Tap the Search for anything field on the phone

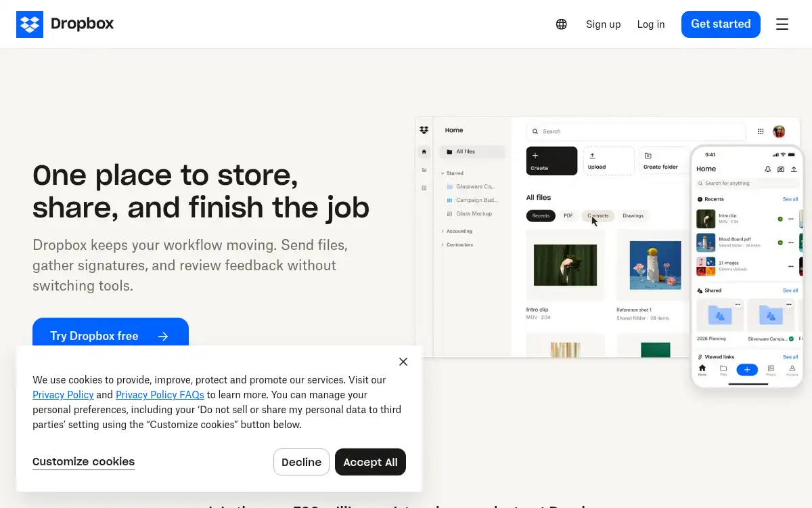(747, 184)
